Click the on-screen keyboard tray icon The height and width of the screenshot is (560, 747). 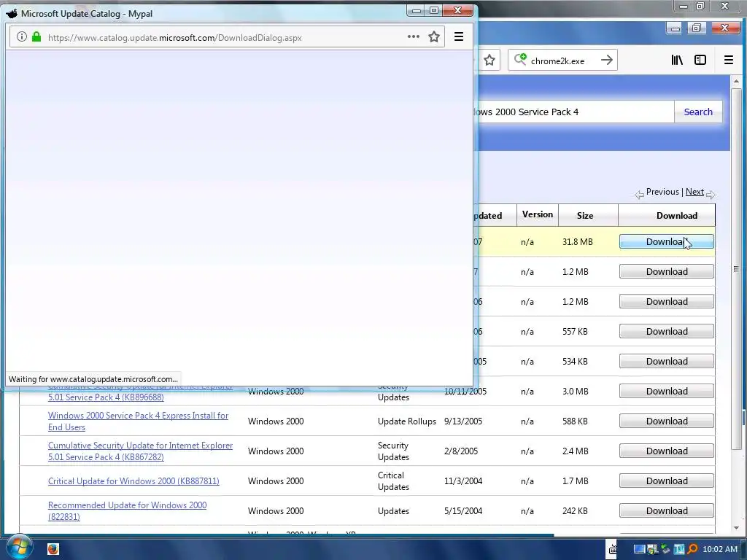613,549
